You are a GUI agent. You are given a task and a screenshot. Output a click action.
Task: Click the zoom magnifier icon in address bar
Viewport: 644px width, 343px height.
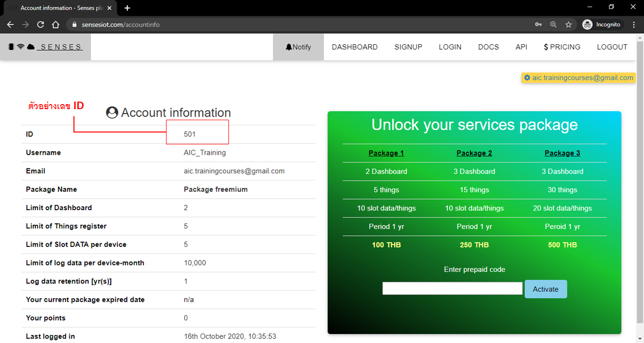pyautogui.click(x=553, y=25)
